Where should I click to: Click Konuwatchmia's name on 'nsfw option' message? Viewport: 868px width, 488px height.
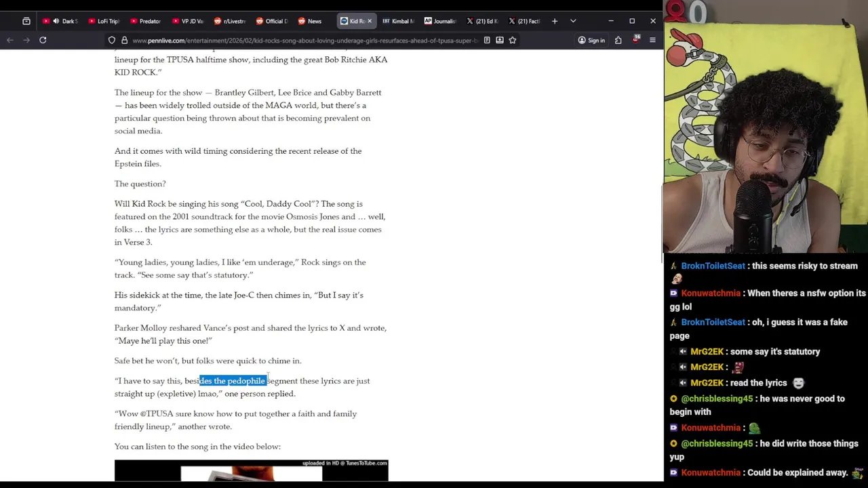711,293
